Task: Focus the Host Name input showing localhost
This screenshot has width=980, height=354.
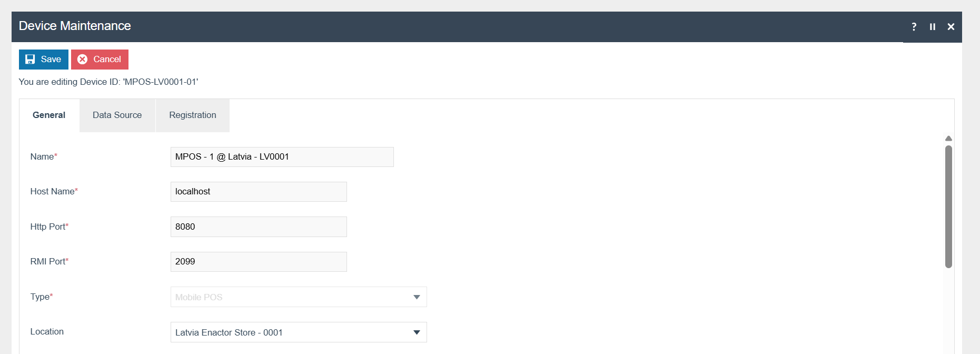Action: (259, 192)
